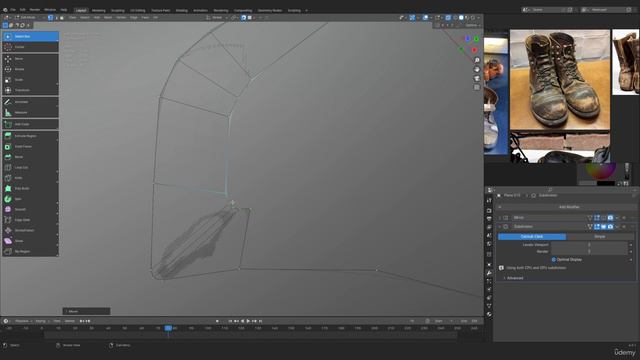The height and width of the screenshot is (360, 640).
Task: Select the Catmull-Clark subdivision type
Action: pos(532,237)
